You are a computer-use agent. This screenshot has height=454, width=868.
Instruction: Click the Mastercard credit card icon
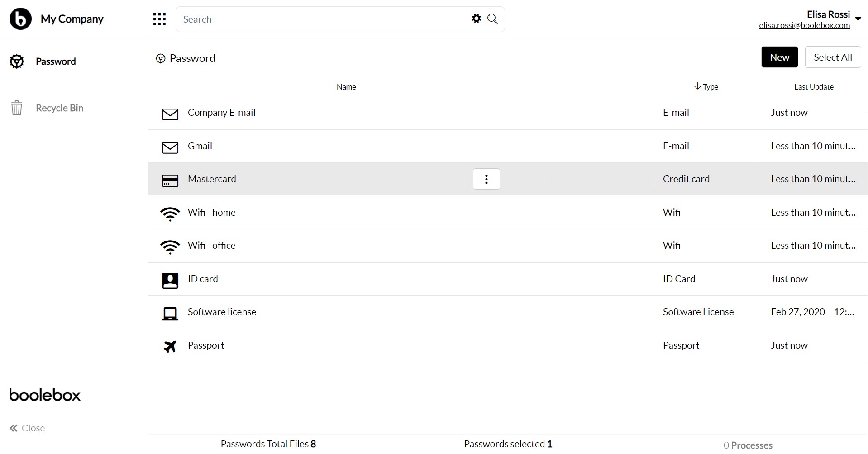170,180
